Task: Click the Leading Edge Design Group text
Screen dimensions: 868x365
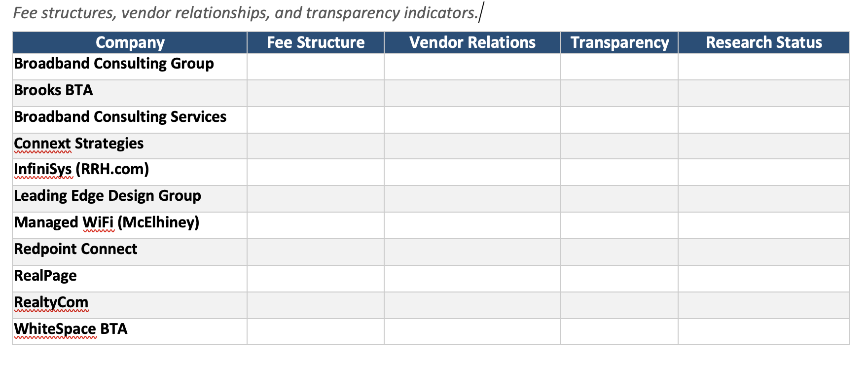Action: point(108,196)
